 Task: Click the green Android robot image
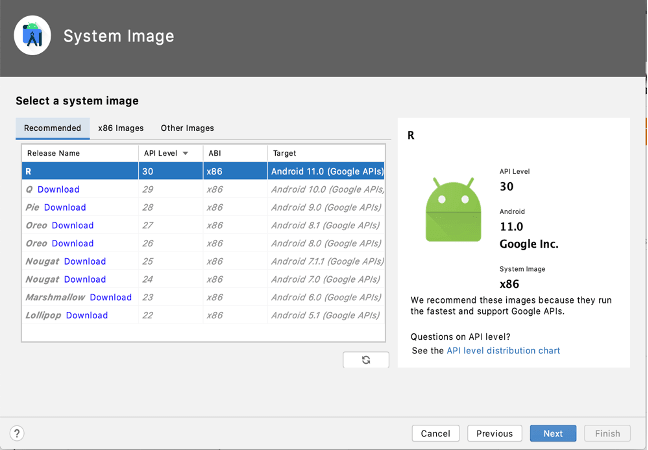click(x=453, y=209)
